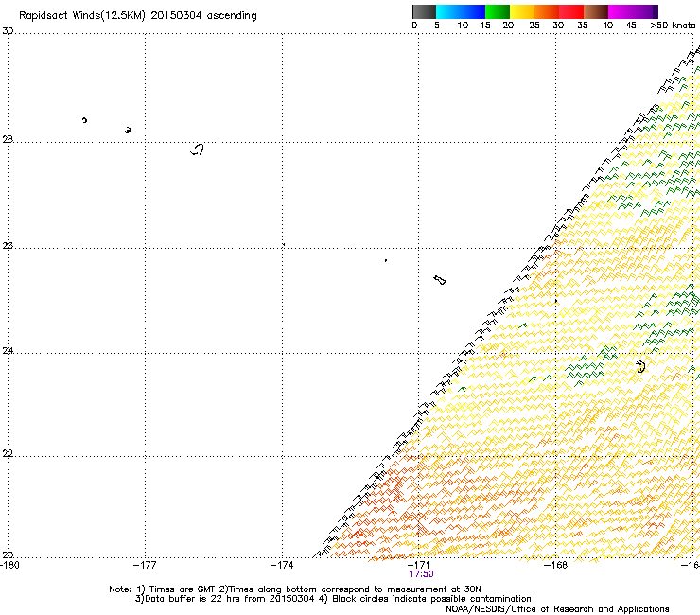Click the gray 0-5 knots color swatch
Screen dimensions: 700x615
[424, 11]
